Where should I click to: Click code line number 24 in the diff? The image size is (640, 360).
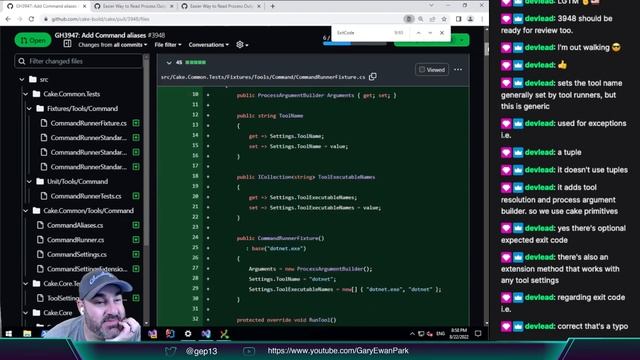point(196,237)
